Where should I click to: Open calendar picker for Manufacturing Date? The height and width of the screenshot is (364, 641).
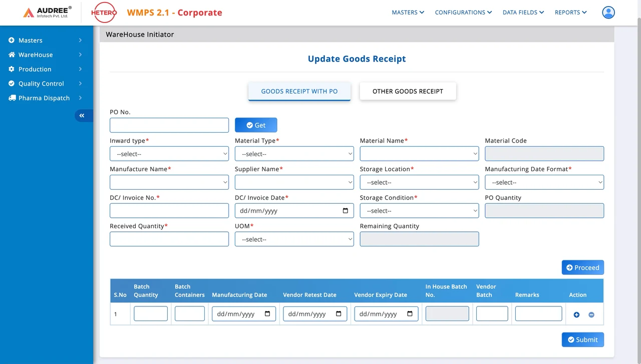coord(267,314)
